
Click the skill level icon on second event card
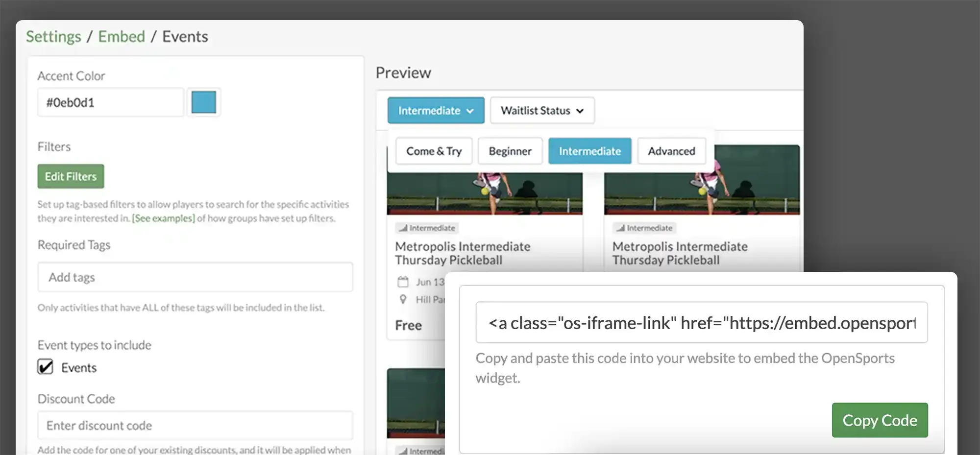pos(620,228)
